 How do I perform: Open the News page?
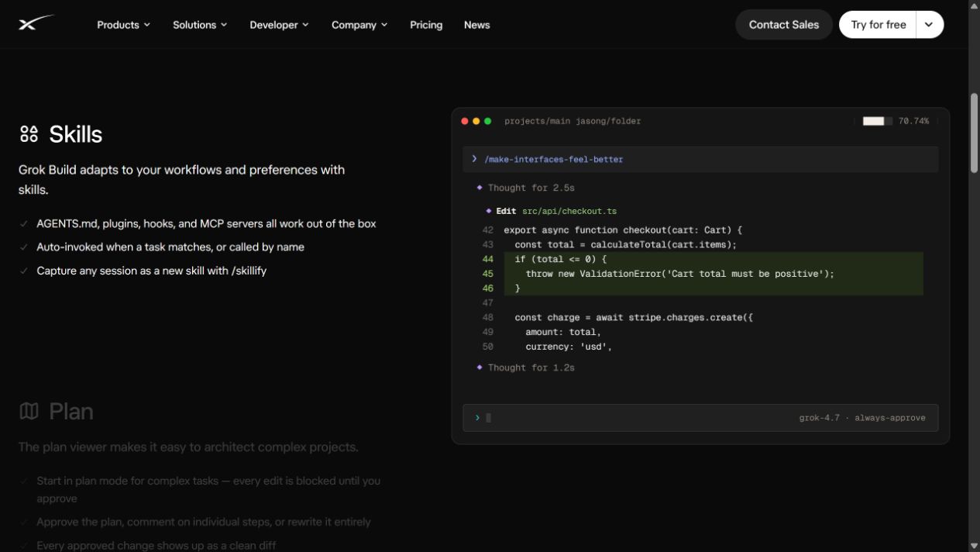tap(477, 25)
